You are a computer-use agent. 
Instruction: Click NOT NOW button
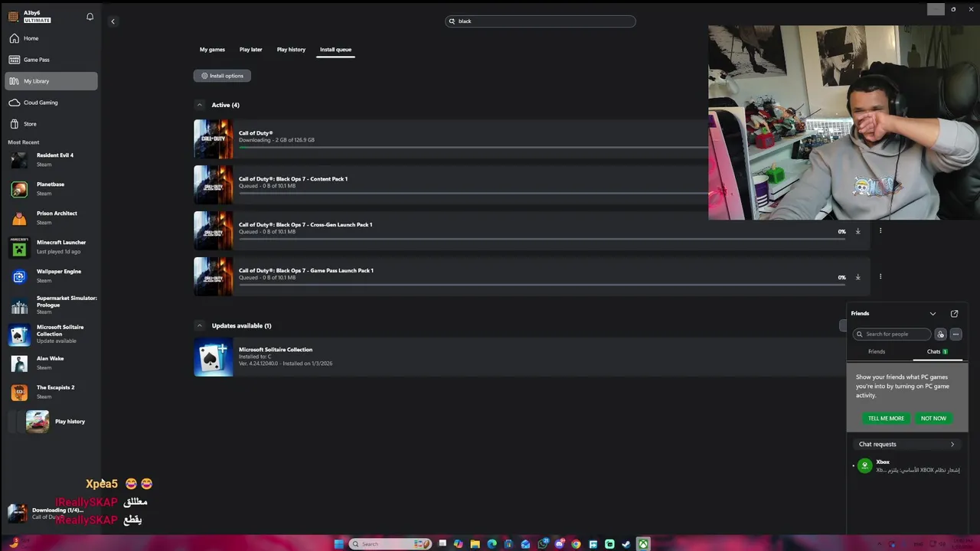933,419
